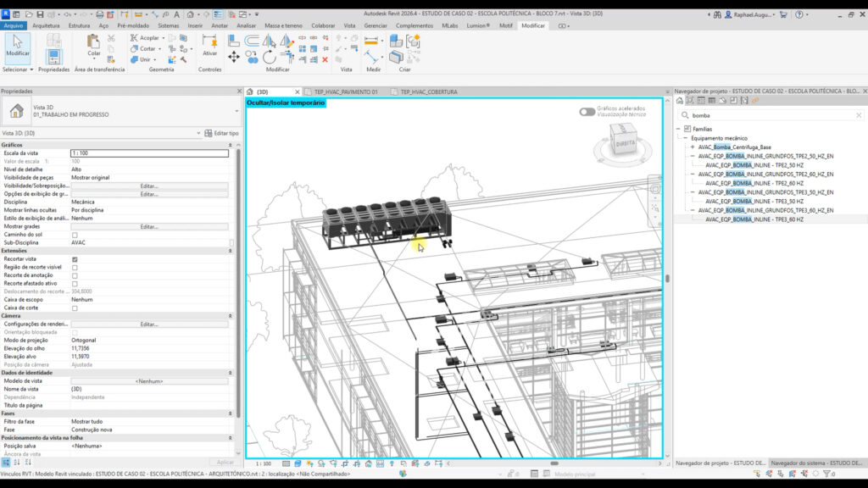Collapse the GRUNDFOS_TPE3_60_HZ_EN node
Viewport: 868px width, 488px height.
(693, 210)
